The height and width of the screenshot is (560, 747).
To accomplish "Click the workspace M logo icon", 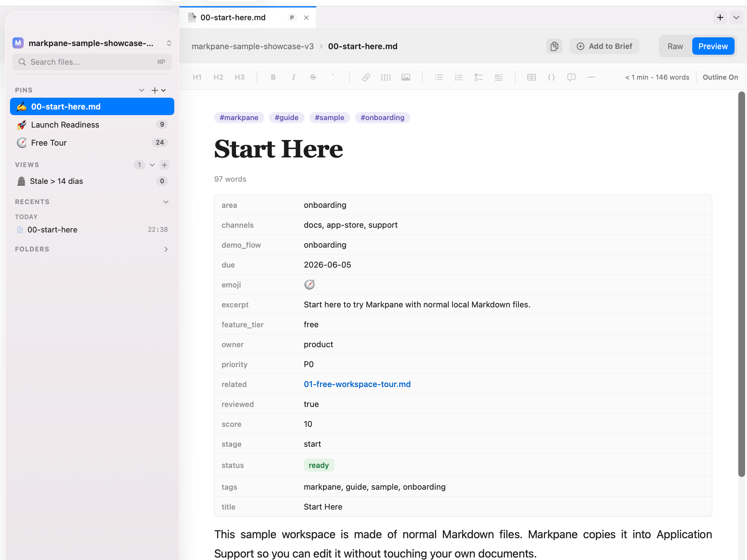I will coord(18,43).
